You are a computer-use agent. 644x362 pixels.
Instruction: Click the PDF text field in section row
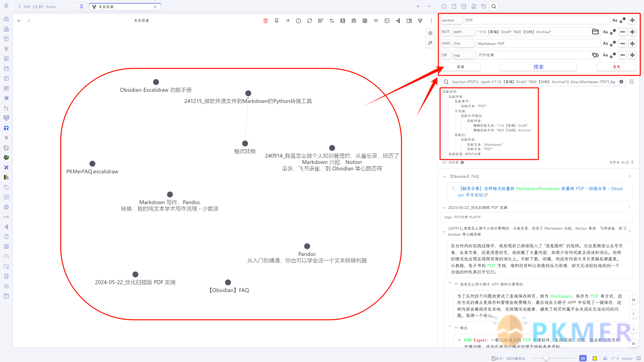pos(537,20)
